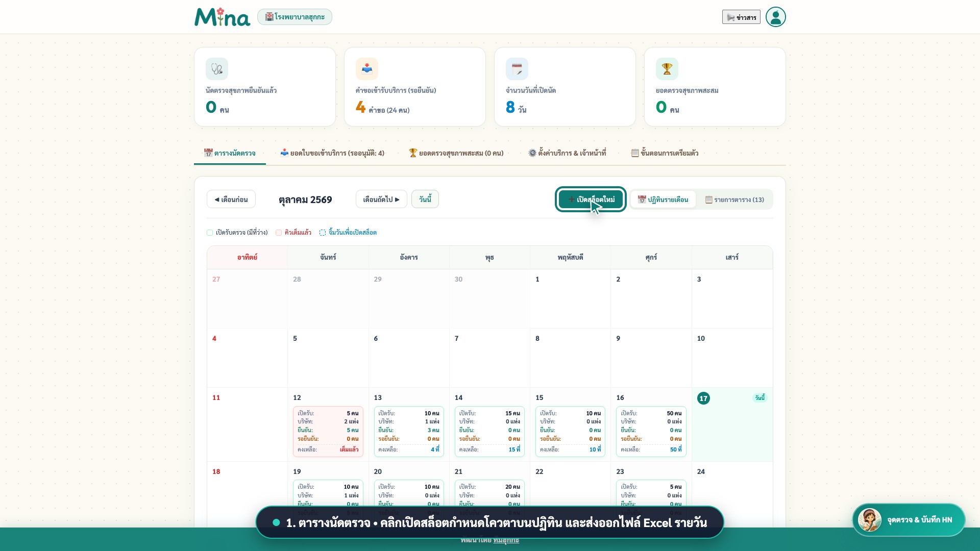Open the October 13 slot with 4 ที่ left
980x551 pixels.
(409, 431)
